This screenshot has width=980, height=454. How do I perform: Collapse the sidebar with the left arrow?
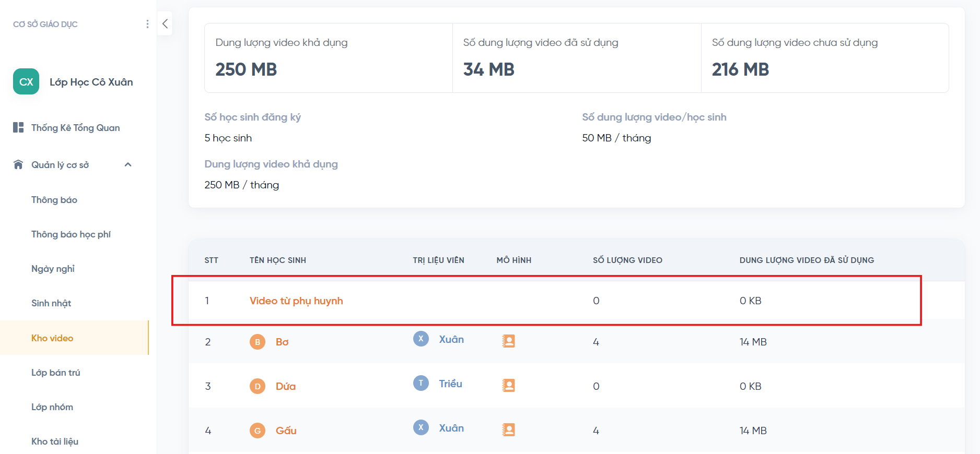[x=165, y=23]
